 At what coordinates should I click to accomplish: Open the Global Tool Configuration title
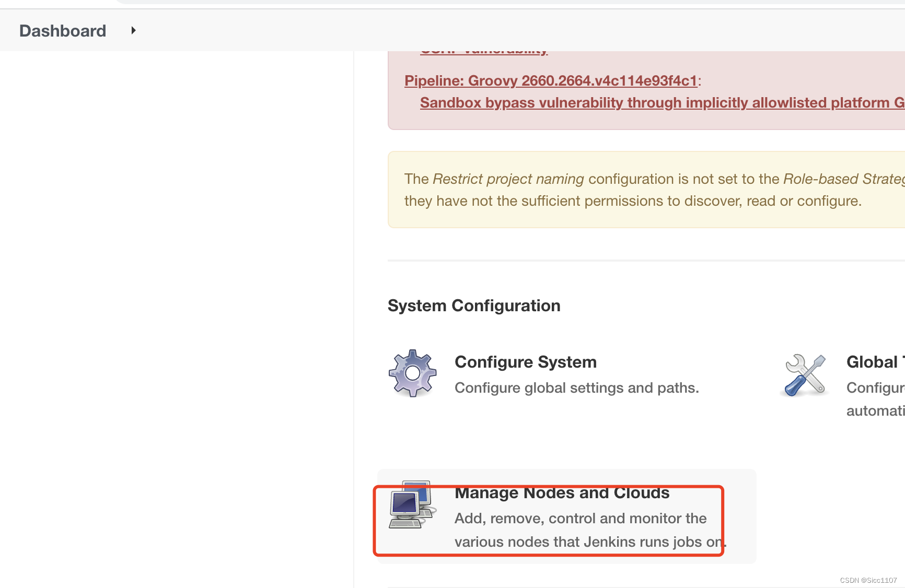[875, 362]
